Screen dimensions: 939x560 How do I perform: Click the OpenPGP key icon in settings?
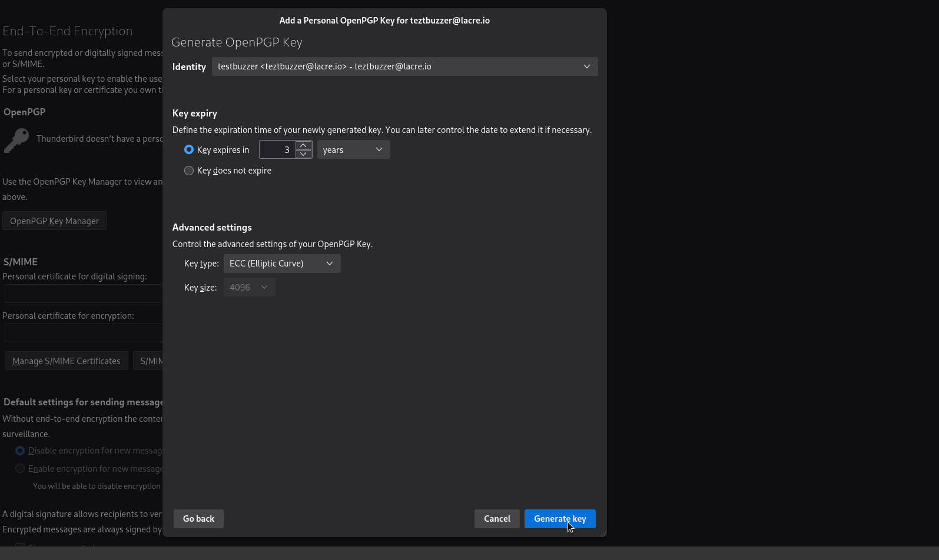16,141
